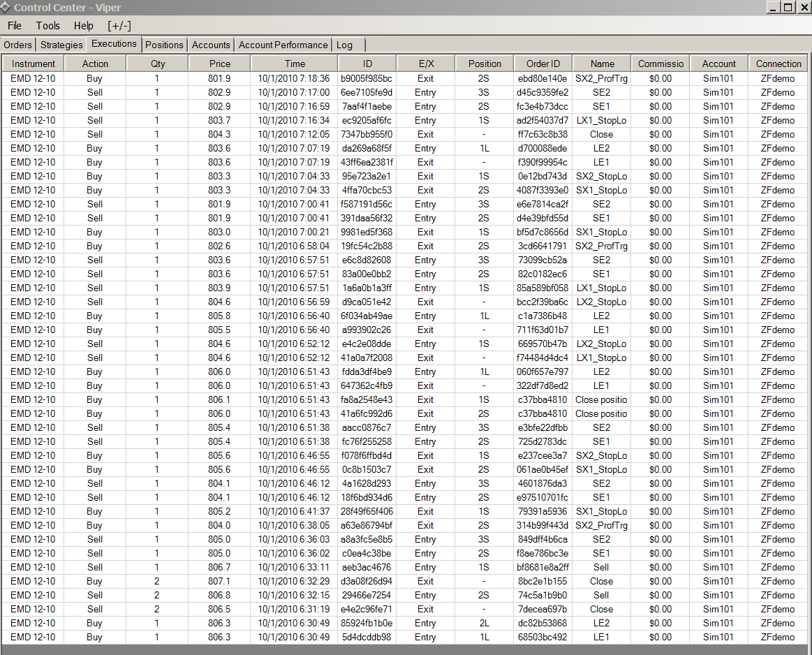
Task: Sort by the Action column header
Action: point(95,64)
